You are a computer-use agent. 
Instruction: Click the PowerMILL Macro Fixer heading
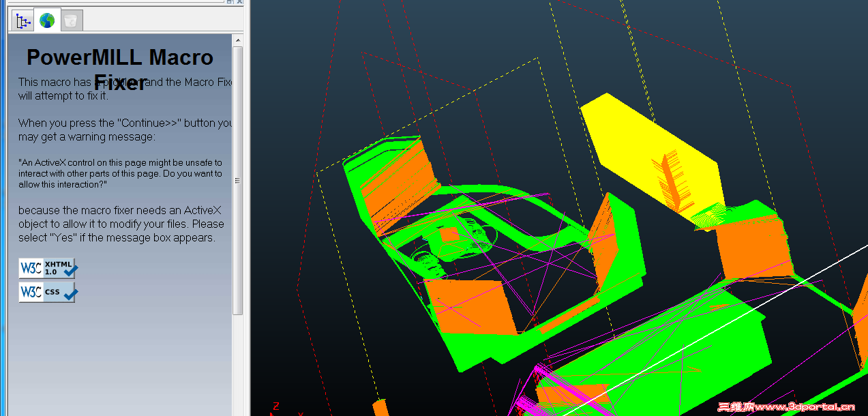click(120, 70)
